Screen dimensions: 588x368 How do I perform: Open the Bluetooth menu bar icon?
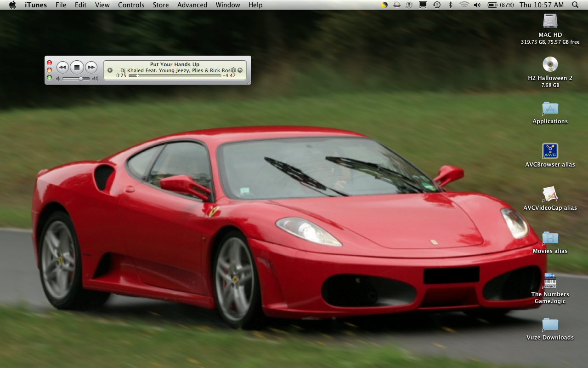click(x=450, y=5)
